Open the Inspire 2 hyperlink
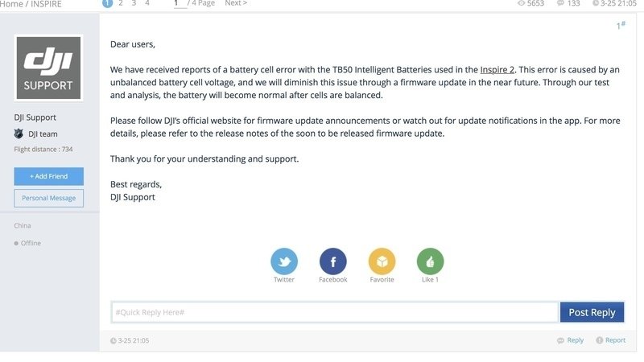This screenshot has width=644, height=362. point(497,70)
